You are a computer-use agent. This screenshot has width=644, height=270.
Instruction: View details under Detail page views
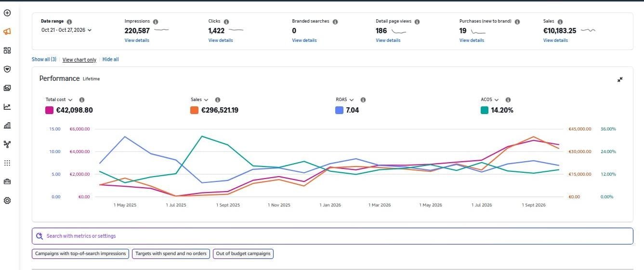point(388,40)
